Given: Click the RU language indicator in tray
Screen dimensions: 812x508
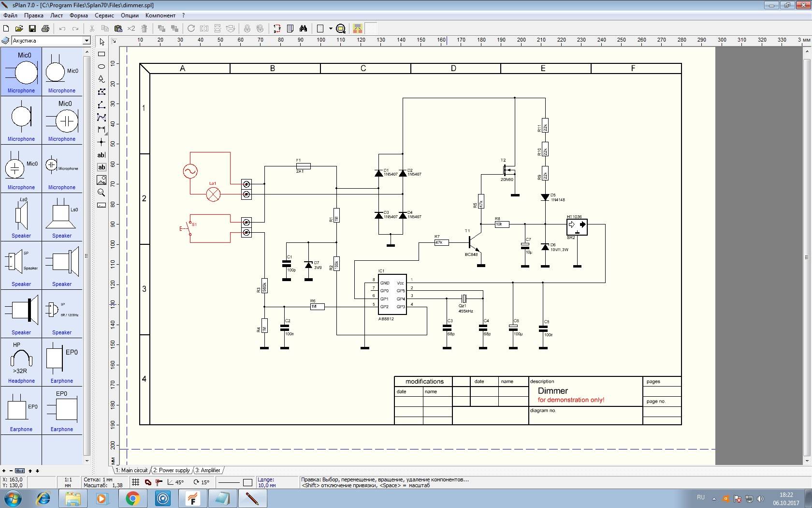Looking at the screenshot, I should pos(701,497).
